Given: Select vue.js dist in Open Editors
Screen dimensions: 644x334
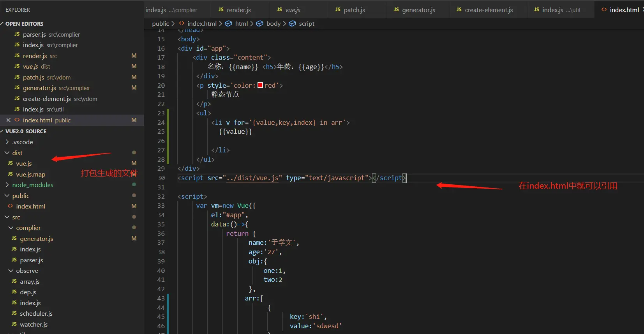Looking at the screenshot, I should click(72, 66).
